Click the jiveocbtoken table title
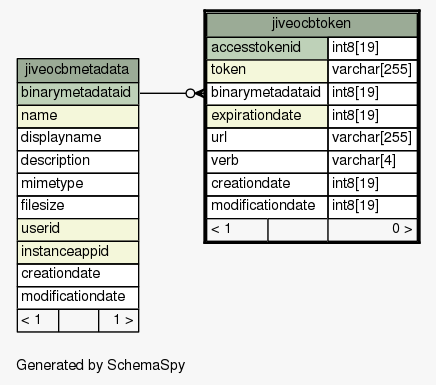This screenshot has height=385, width=436. coord(312,25)
